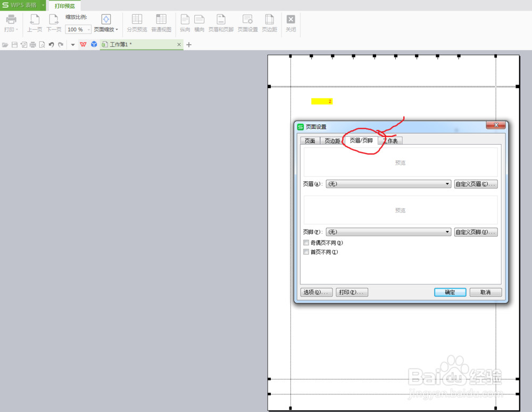Enable 奇偶页不同 checkbox
This screenshot has width=532, height=412.
[x=306, y=243]
